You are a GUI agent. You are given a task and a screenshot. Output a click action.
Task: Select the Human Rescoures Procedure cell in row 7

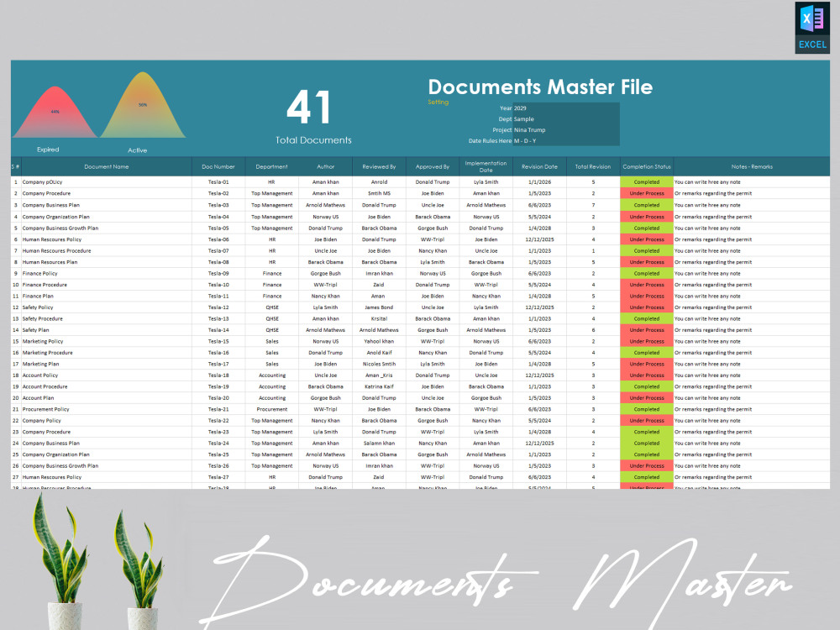tap(106, 250)
